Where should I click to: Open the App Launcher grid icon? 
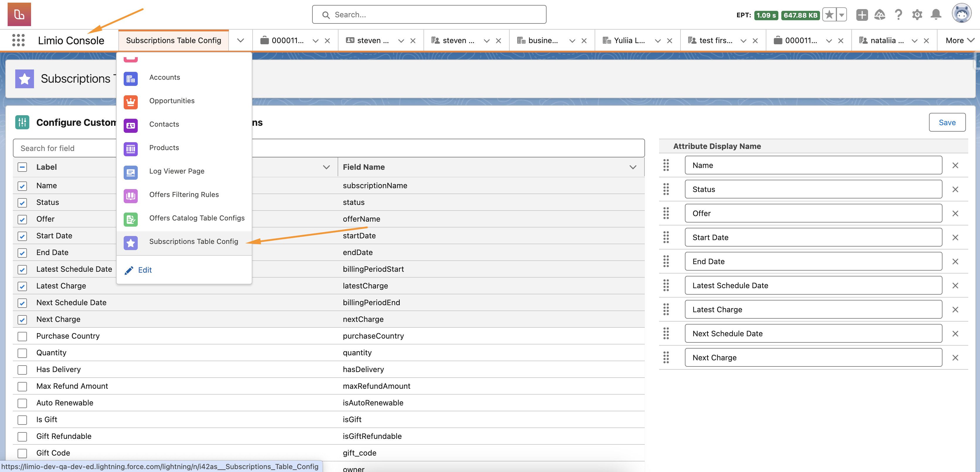click(18, 40)
